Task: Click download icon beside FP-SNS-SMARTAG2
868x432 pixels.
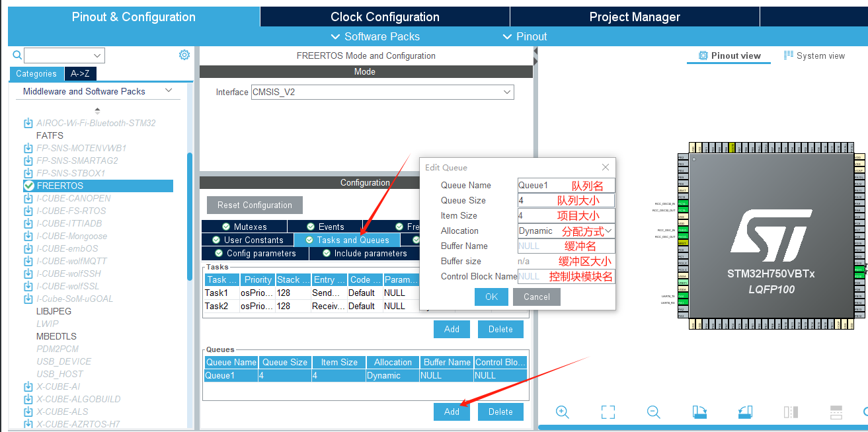Action: coord(28,161)
